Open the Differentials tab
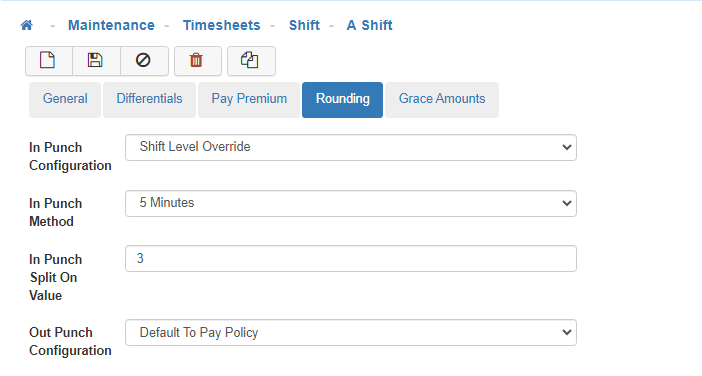Screen dimensions: 702x376 coord(150,99)
